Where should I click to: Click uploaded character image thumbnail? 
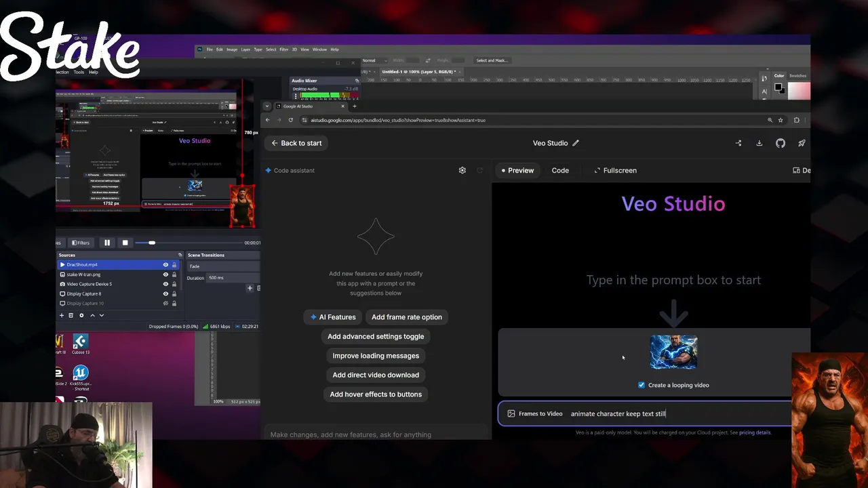tap(673, 352)
